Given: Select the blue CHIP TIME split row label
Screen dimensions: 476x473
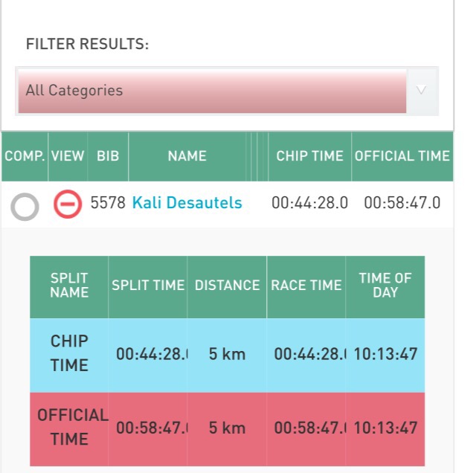Looking at the screenshot, I should (69, 353).
